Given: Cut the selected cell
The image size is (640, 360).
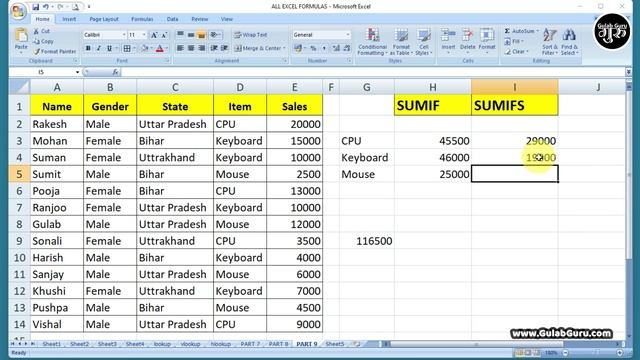Looking at the screenshot, I should [42, 31].
